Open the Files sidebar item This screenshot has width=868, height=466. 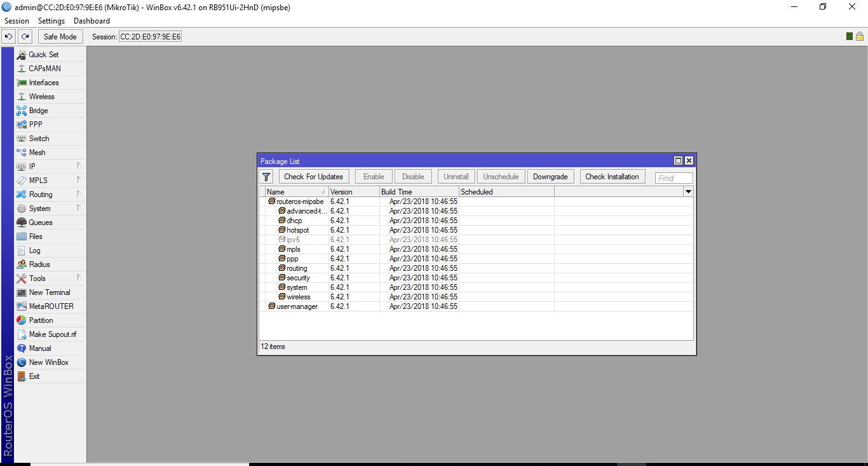(x=50, y=236)
